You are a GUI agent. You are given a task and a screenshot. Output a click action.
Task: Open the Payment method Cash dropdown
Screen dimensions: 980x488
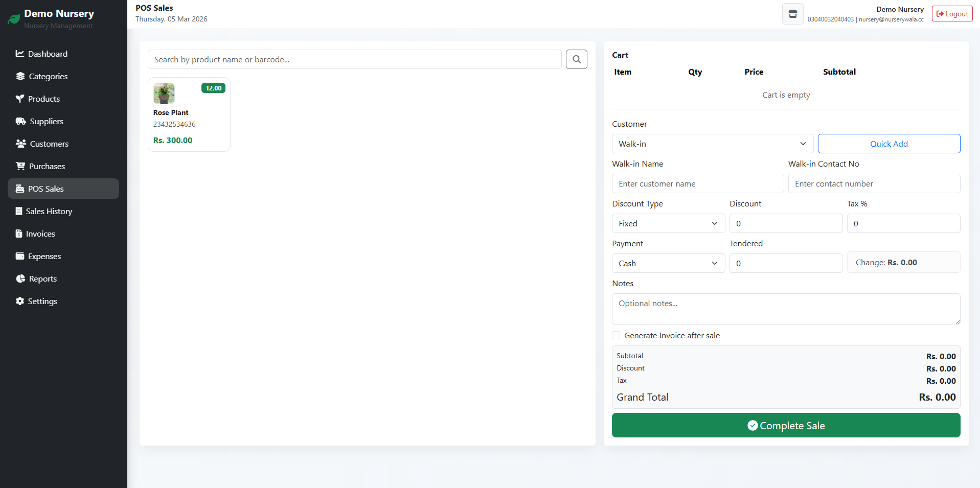coord(668,263)
